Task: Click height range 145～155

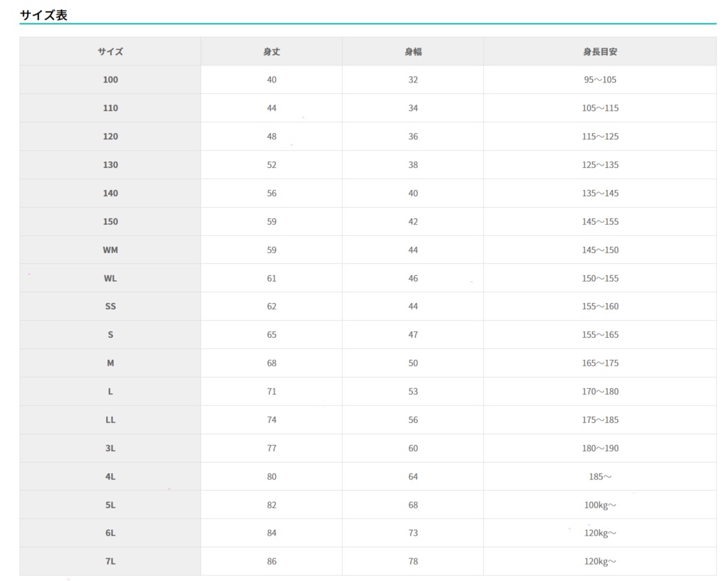Action: click(x=600, y=222)
